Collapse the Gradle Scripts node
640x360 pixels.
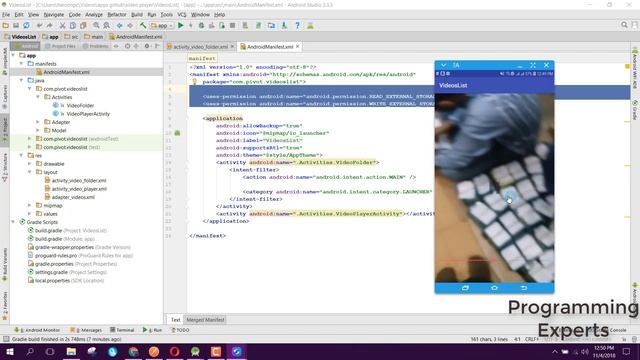pos(13,222)
